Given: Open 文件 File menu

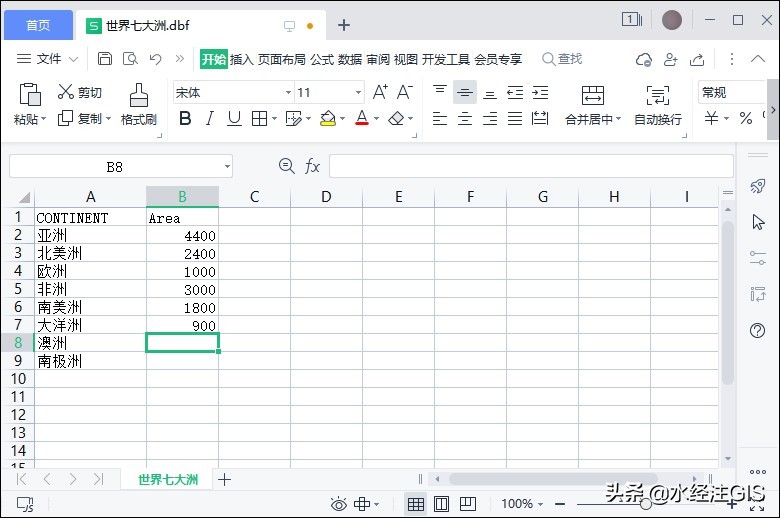Looking at the screenshot, I should (x=47, y=59).
